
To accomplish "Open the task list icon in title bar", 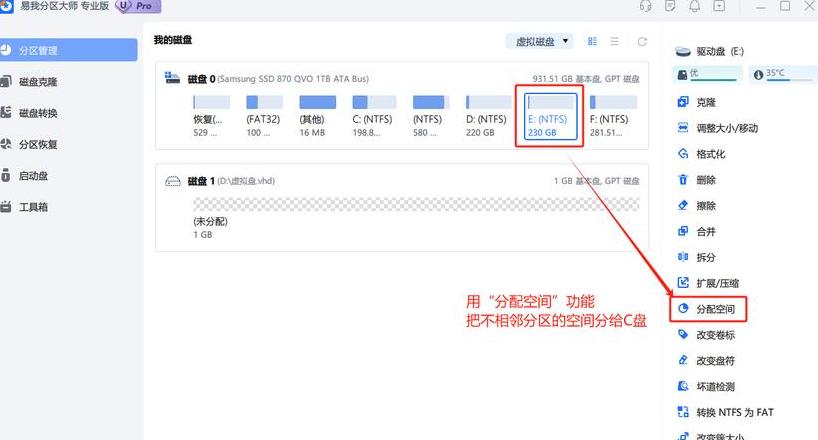I will pos(670,6).
